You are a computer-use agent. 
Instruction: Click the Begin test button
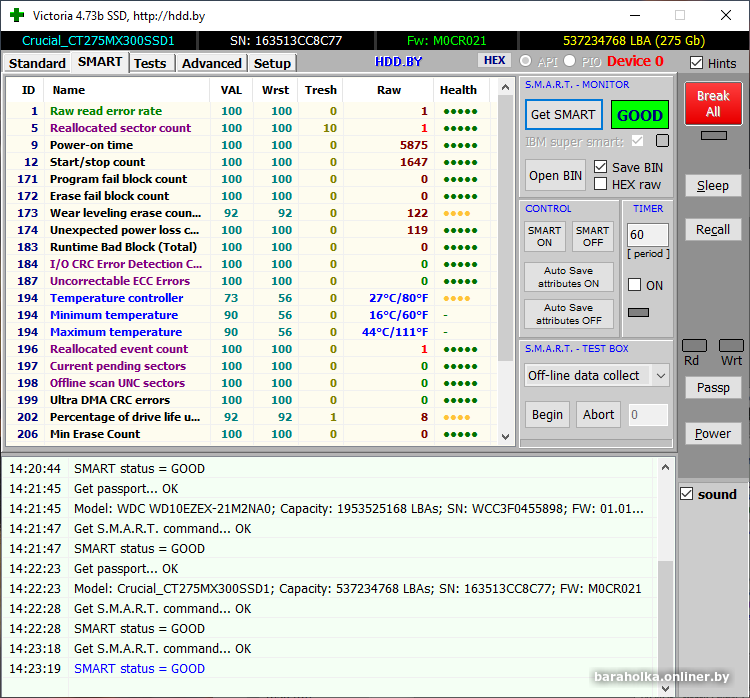(x=547, y=414)
